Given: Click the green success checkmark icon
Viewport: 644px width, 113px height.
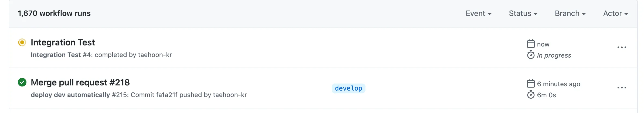Looking at the screenshot, I should click(22, 82).
